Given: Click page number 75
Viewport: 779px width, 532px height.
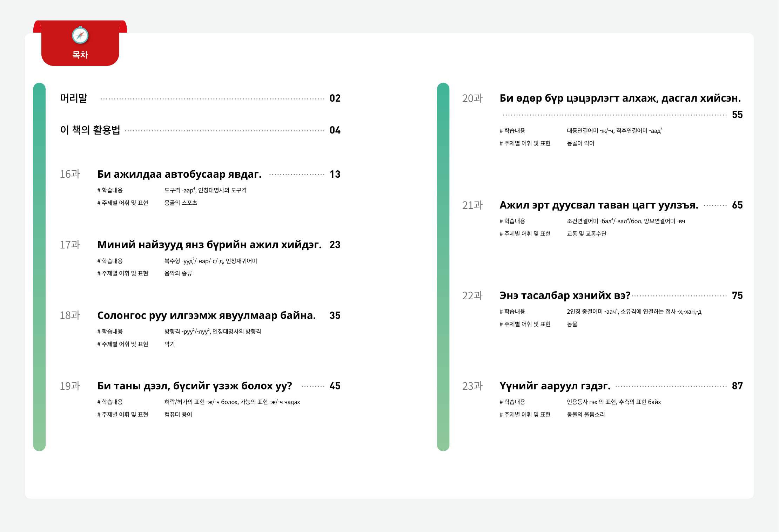Looking at the screenshot, I should [737, 295].
